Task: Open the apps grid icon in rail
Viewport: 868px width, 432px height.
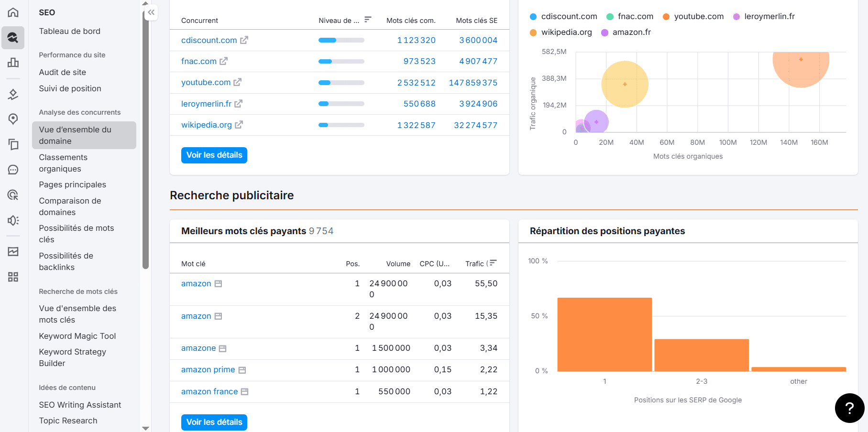Action: 13,277
